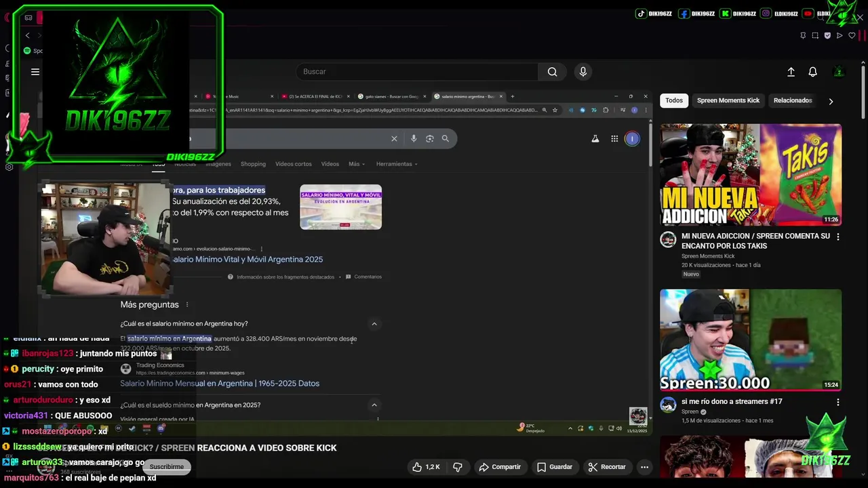Click the shield checkmark icon in toolbar
The image size is (868, 488).
tap(827, 35)
